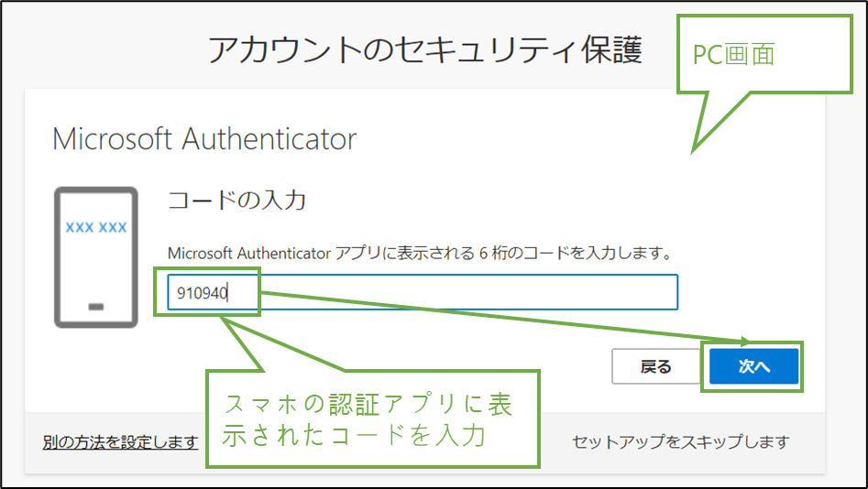Click the アカウントのセキュリティ保護 page title
The height and width of the screenshot is (489, 868).
(425, 49)
